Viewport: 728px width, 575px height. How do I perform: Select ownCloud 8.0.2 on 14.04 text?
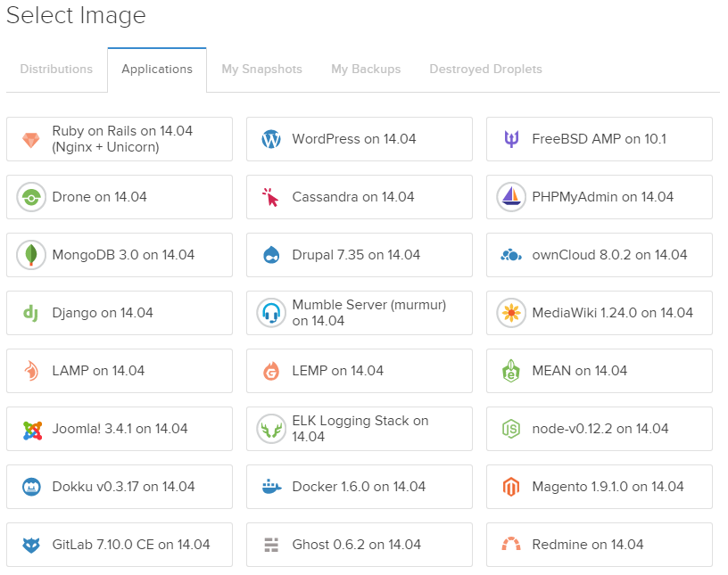click(609, 255)
